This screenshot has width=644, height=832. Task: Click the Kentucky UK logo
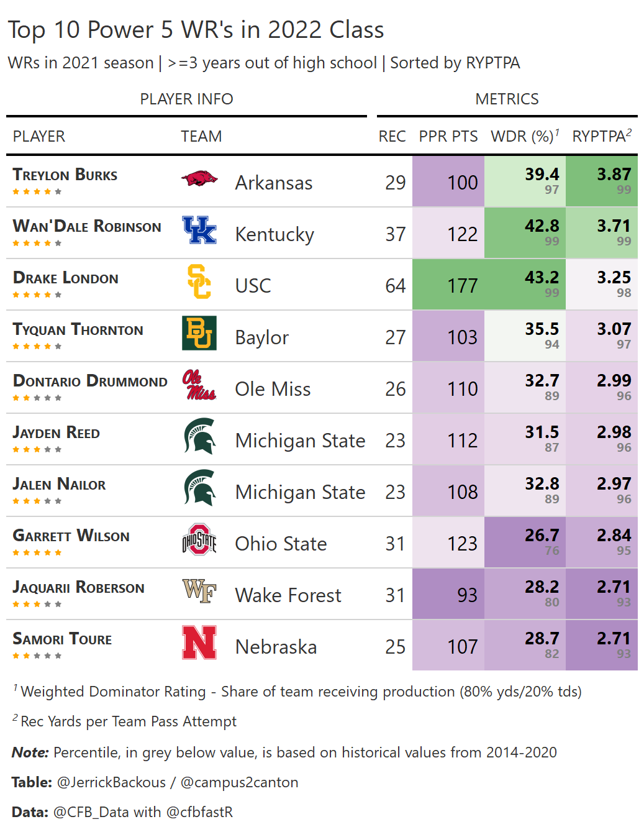point(199,231)
